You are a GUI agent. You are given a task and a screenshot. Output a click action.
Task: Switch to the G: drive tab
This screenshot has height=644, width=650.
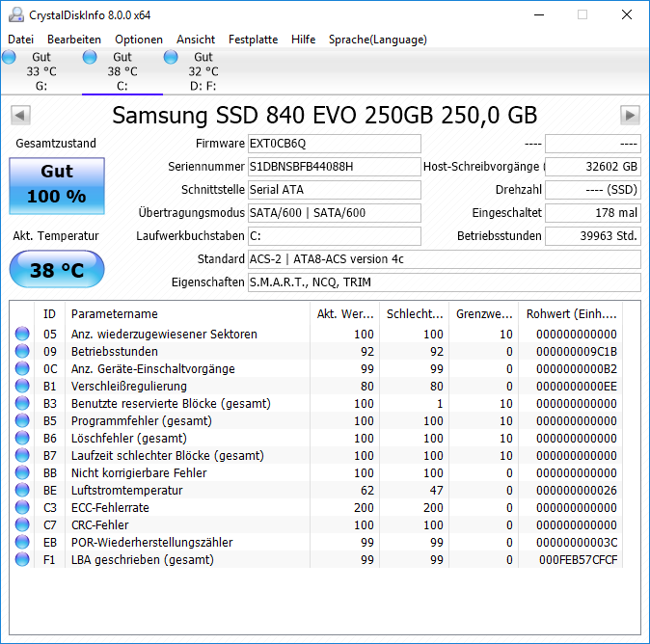point(41,71)
